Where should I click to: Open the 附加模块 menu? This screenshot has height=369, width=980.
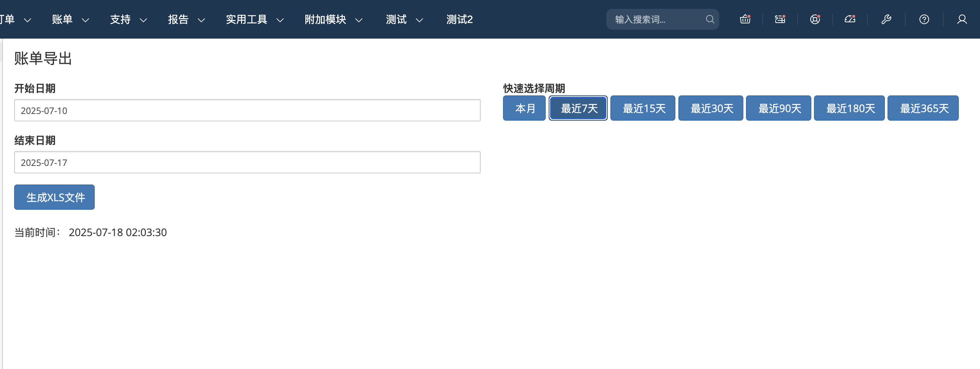tap(333, 19)
